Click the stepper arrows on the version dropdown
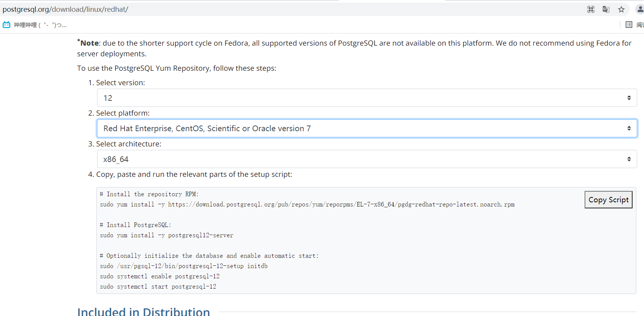The width and height of the screenshot is (644, 316). point(629,98)
